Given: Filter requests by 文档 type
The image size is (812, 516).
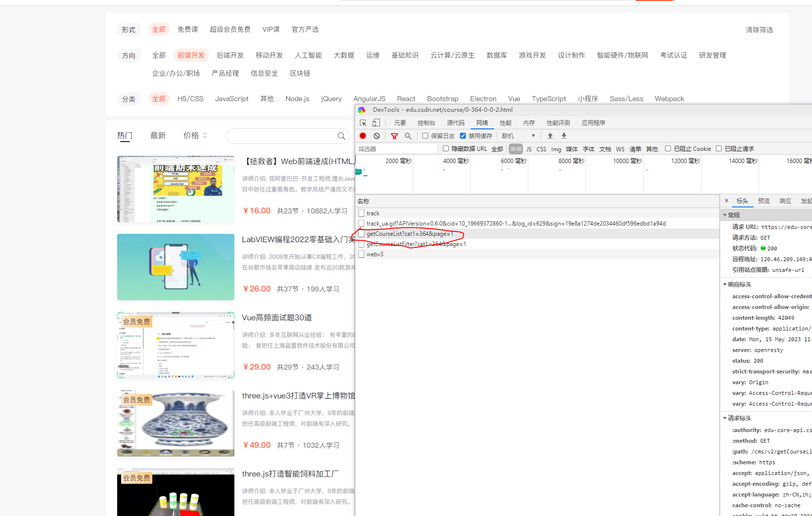Looking at the screenshot, I should [605, 149].
